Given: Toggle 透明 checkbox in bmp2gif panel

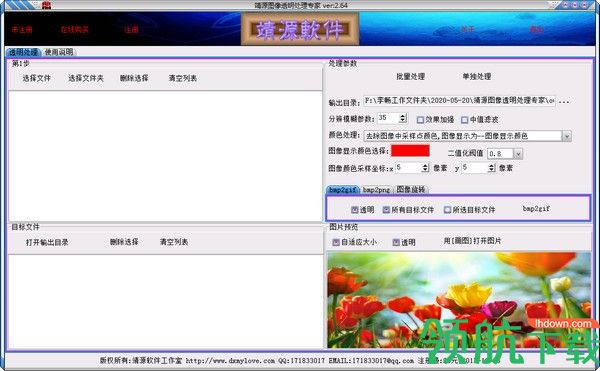Looking at the screenshot, I should click(355, 210).
